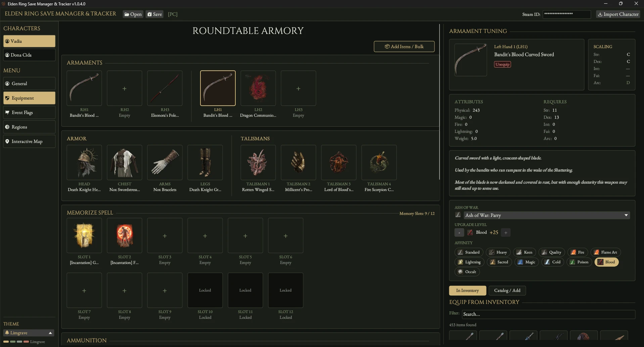The image size is (644, 347).
Task: Select the incantation in spell Slot 2
Action: tap(125, 235)
